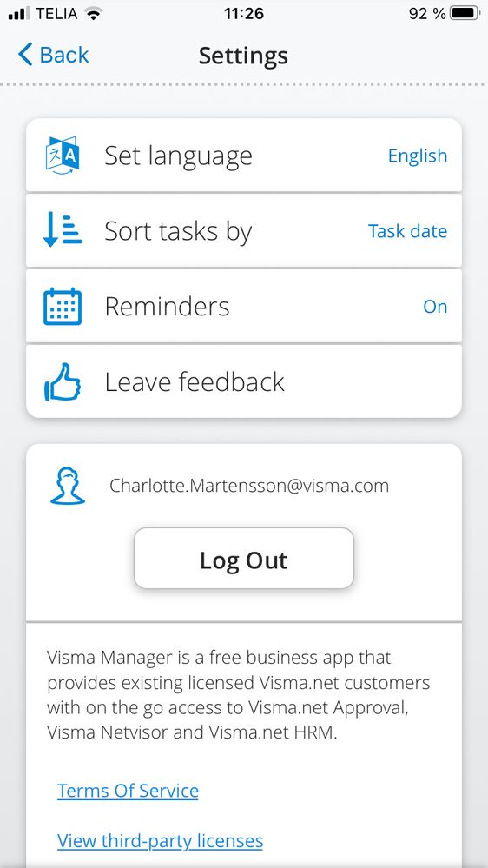Tap the thumbs-up feedback icon

[x=63, y=381]
